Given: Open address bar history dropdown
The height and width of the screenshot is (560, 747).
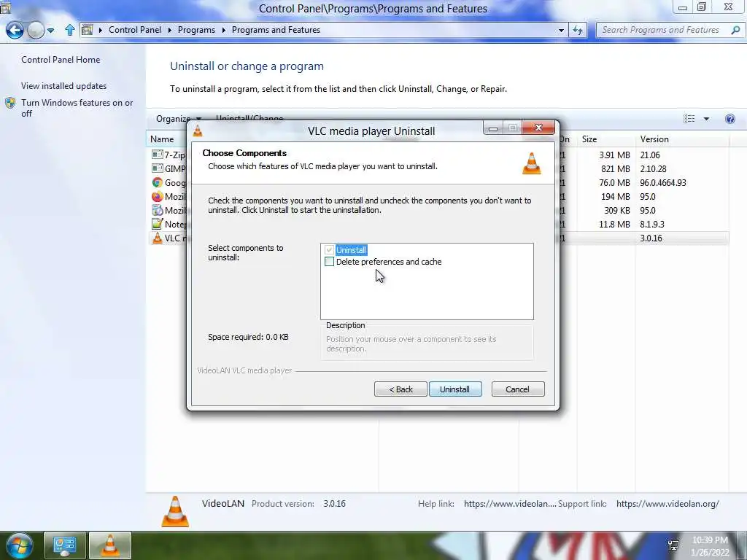Looking at the screenshot, I should 561,30.
